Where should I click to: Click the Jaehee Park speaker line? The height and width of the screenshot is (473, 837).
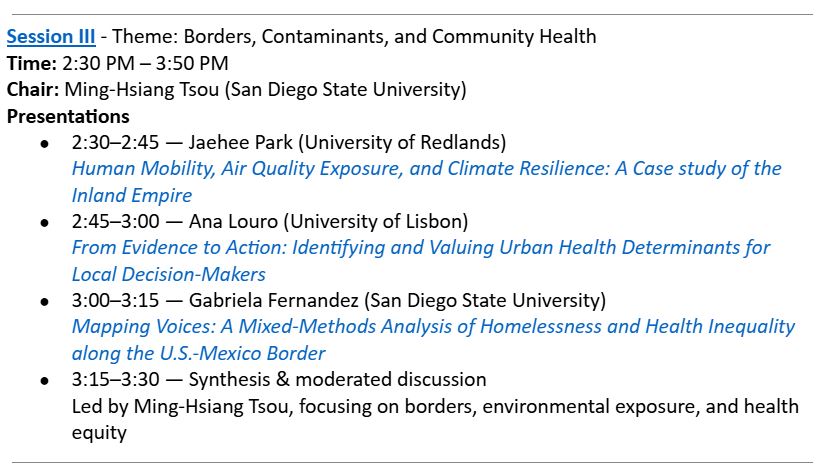tap(288, 142)
